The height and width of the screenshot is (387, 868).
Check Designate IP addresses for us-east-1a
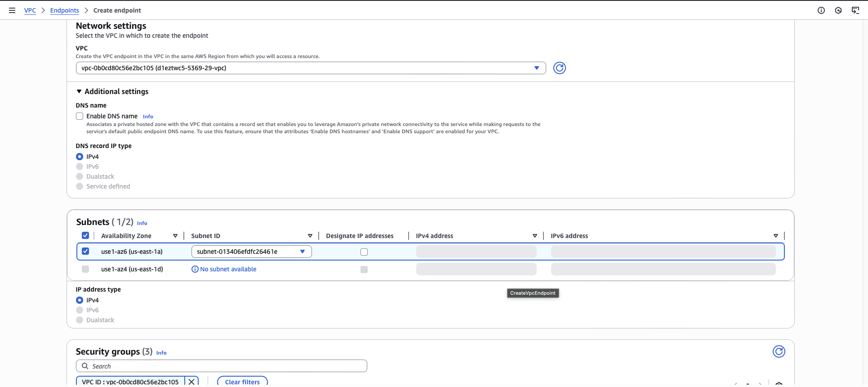coord(364,252)
